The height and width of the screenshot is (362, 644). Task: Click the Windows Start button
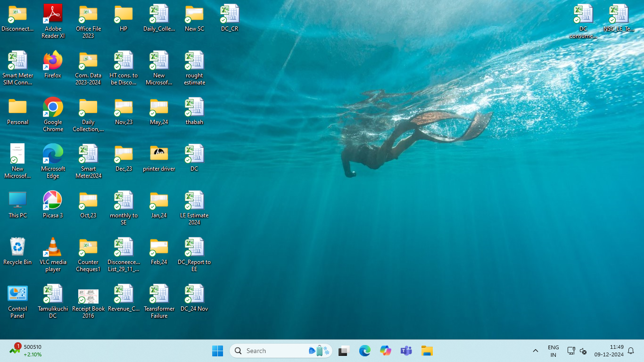pos(217,351)
